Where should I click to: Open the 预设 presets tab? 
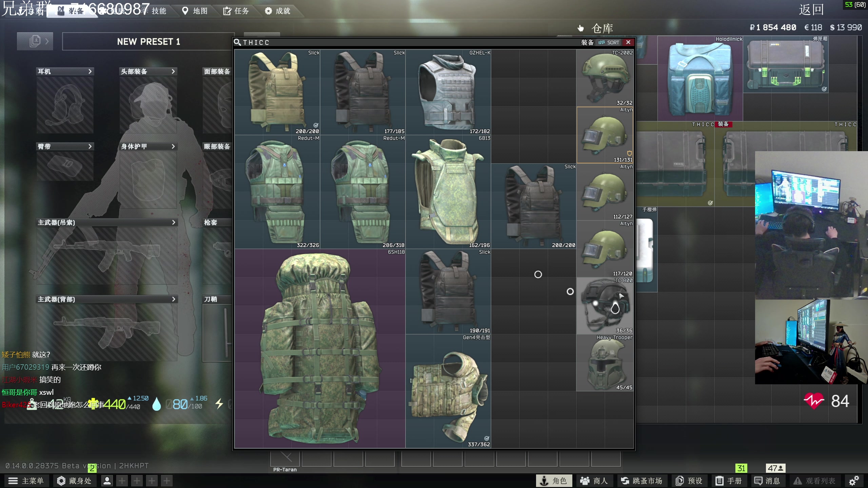(x=689, y=481)
